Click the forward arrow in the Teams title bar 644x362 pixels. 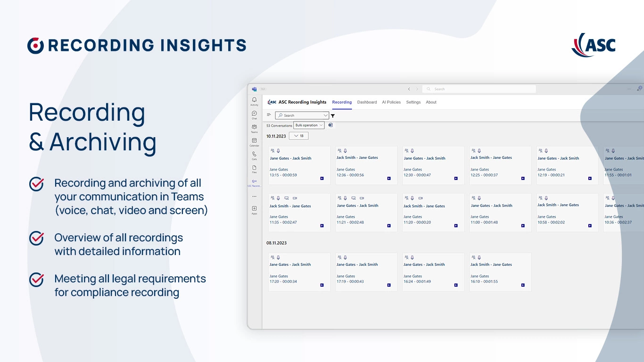pyautogui.click(x=417, y=89)
